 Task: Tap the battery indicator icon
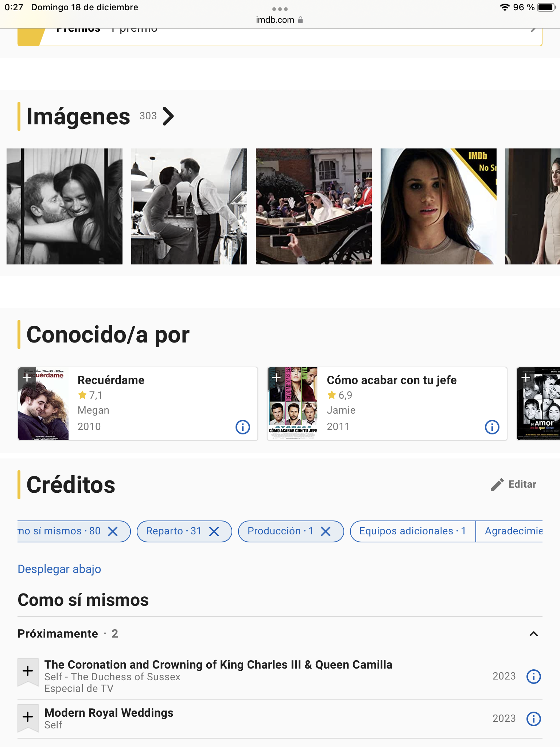click(547, 7)
